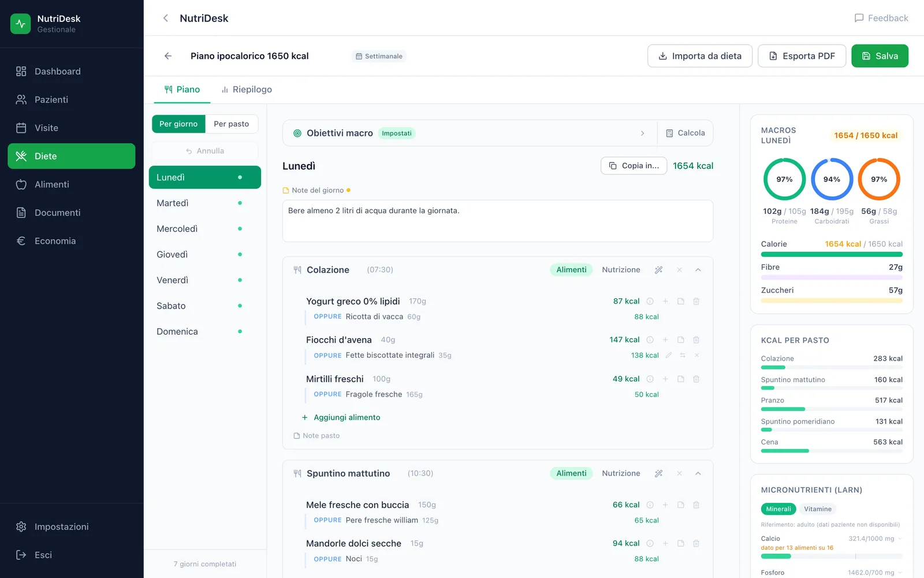
Task: Click the plus icon on Mirtilli freschi row
Action: click(665, 379)
